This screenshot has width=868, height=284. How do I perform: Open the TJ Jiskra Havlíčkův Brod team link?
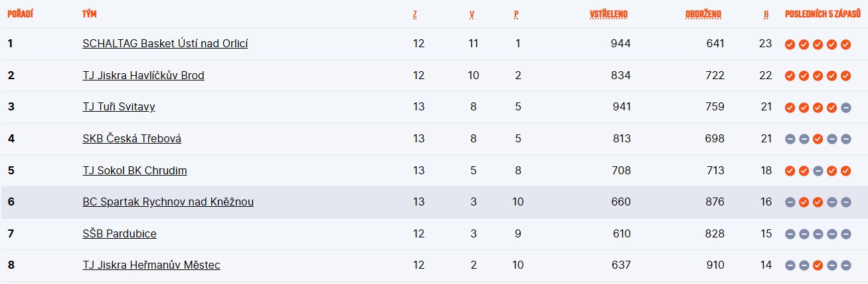click(143, 75)
